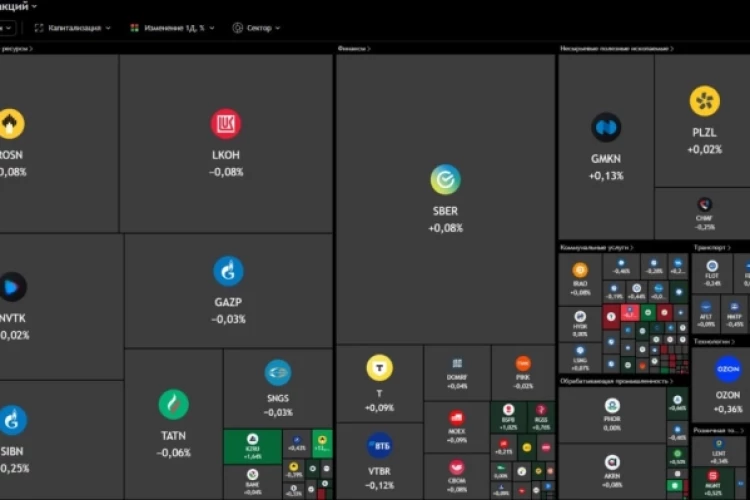Click the Inter RAO IRAO orange logo
Screen dimensions: 750x500
click(580, 270)
